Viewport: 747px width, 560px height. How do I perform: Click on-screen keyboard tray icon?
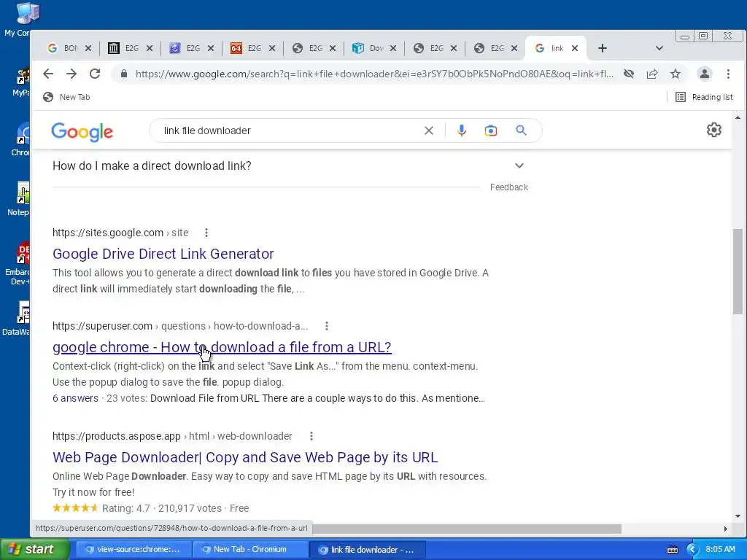tap(672, 550)
